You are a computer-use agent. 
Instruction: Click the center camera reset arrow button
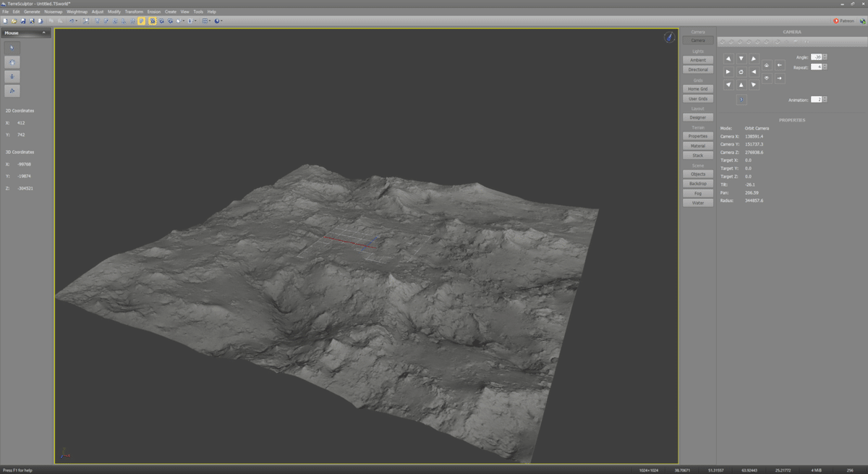tap(741, 72)
